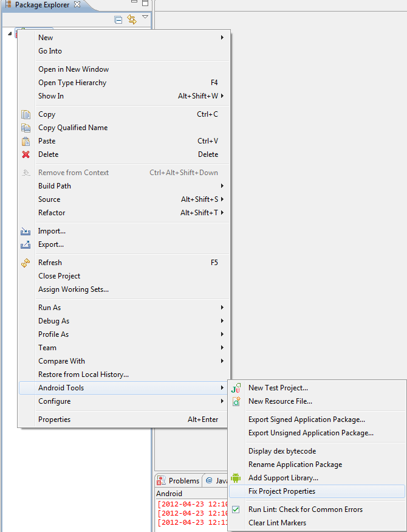
Task: Click the Import icon in the menu
Action: [26, 231]
